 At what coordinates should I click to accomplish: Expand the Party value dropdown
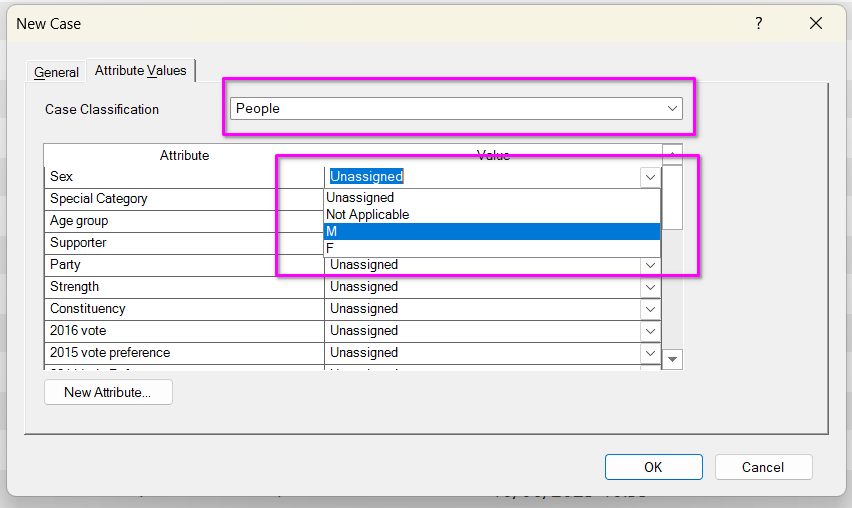[650, 265]
